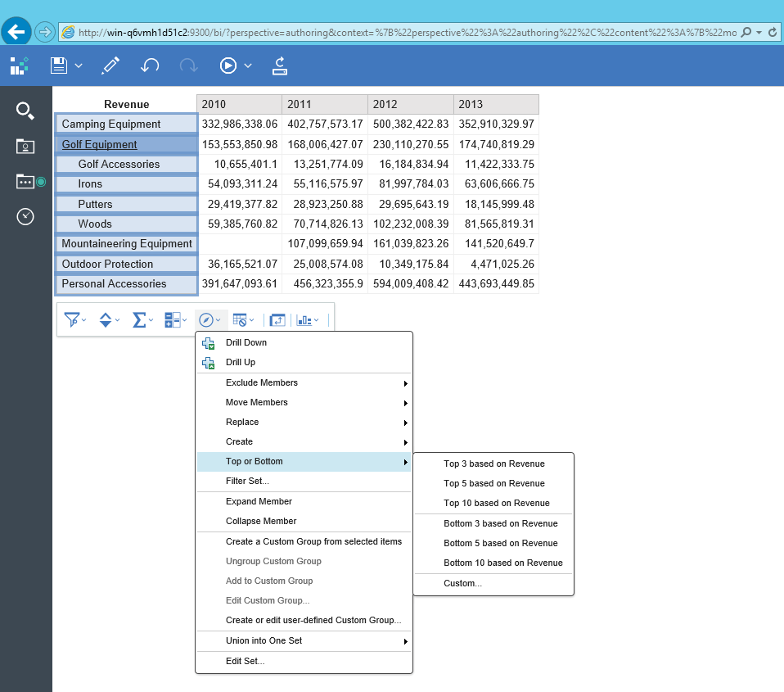784x692 pixels.
Task: Select Drill Down from the context menu
Action: 245,342
